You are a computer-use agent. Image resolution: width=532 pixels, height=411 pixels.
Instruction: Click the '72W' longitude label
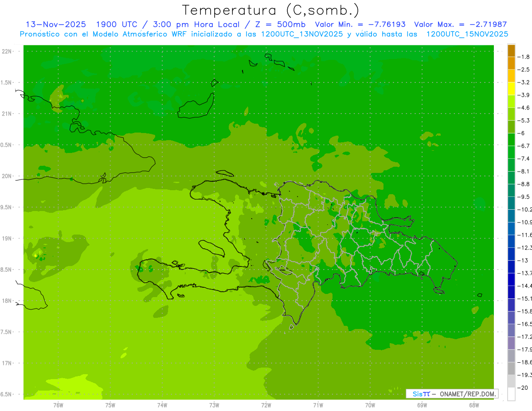point(266,405)
